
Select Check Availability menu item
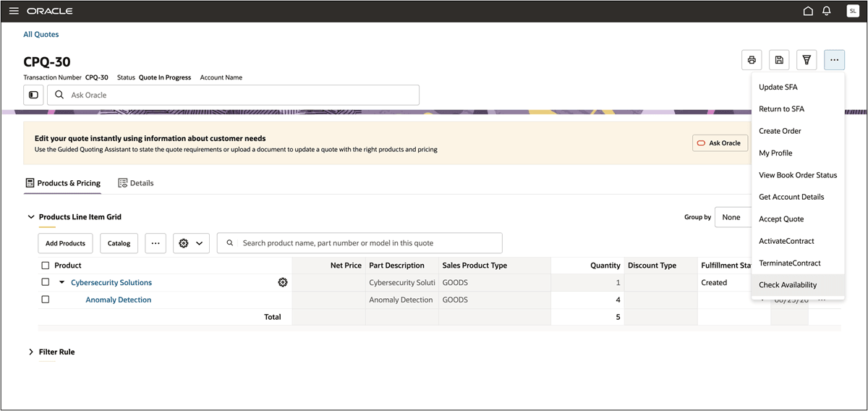tap(798, 285)
